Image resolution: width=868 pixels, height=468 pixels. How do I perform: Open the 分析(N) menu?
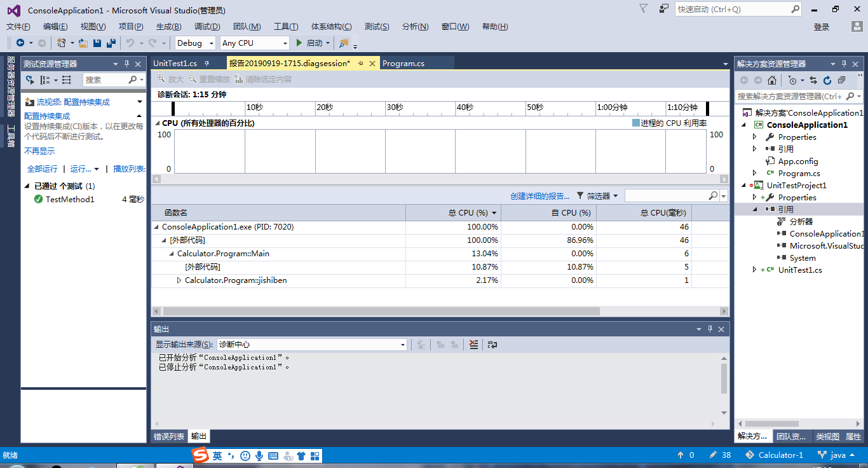(416, 27)
